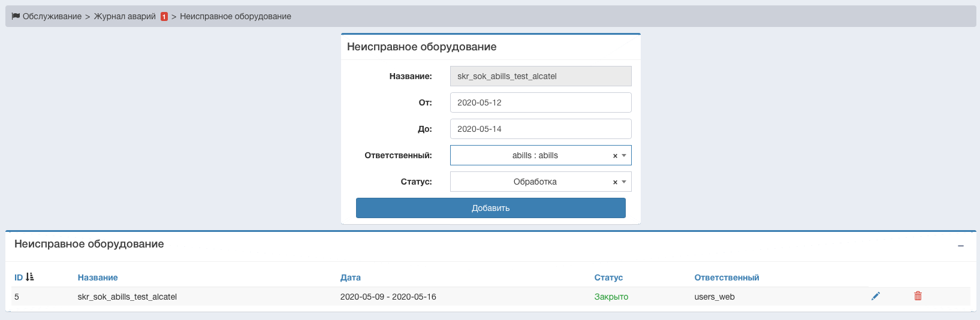The width and height of the screenshot is (980, 320).
Task: Click the flag icon in the breadcrumb
Action: click(16, 16)
